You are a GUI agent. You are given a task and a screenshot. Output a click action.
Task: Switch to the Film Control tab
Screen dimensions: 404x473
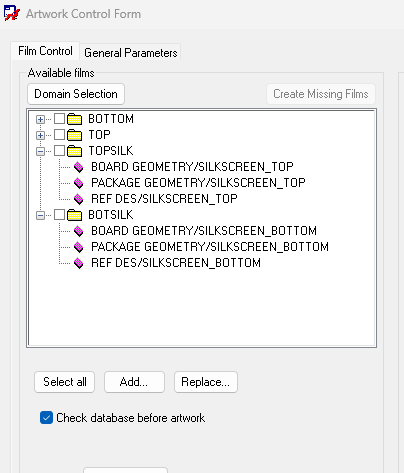45,51
